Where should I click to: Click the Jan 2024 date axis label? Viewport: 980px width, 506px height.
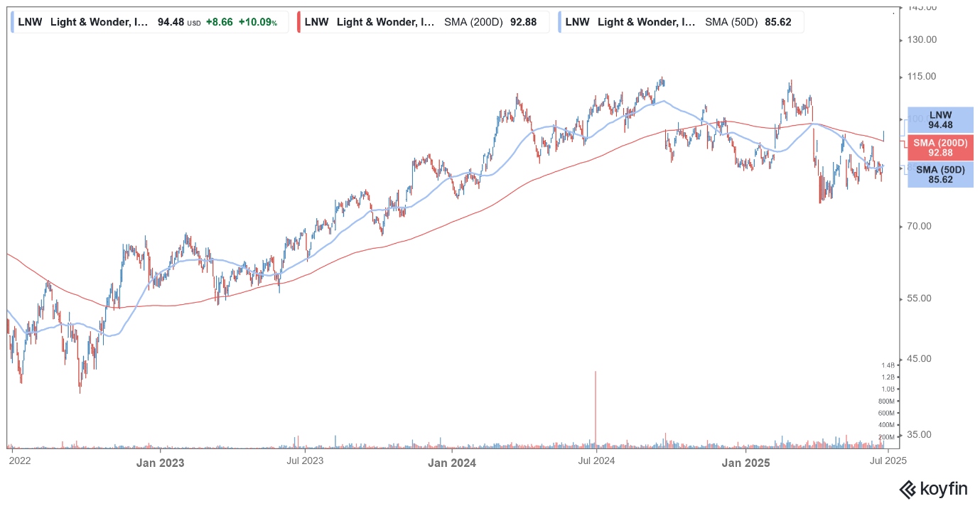tap(452, 463)
